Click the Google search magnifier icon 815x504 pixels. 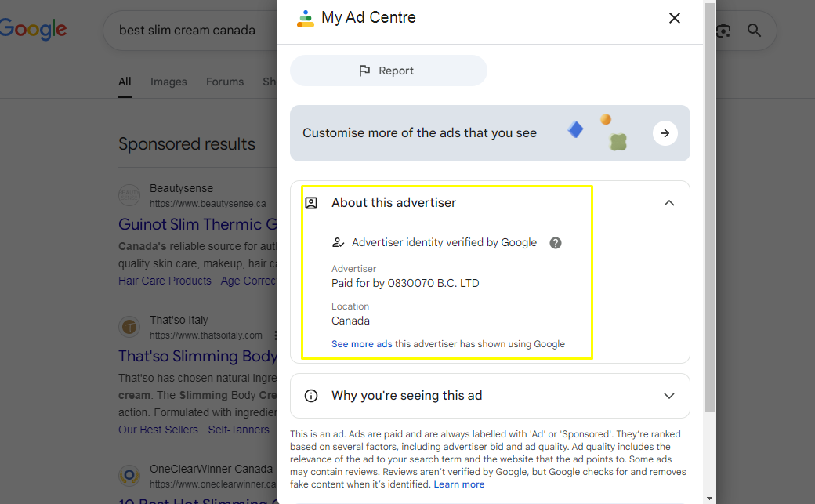pyautogui.click(x=754, y=31)
